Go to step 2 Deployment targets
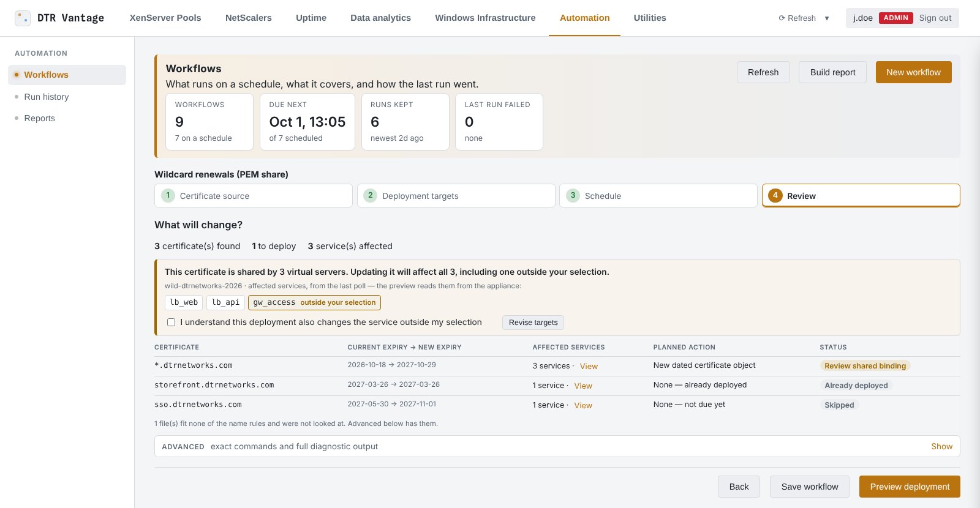This screenshot has height=508, width=980. click(x=456, y=196)
